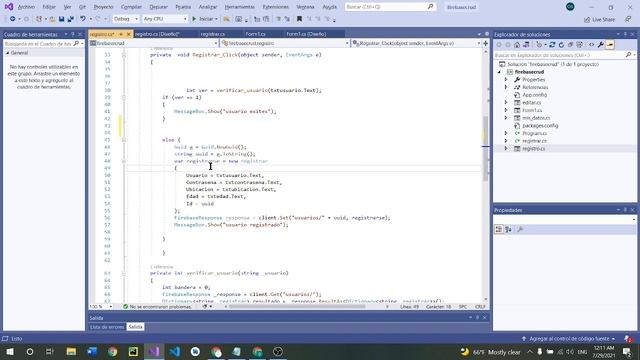
Task: Click Properties wrench icon in Solution Explorer
Action: coord(600,45)
